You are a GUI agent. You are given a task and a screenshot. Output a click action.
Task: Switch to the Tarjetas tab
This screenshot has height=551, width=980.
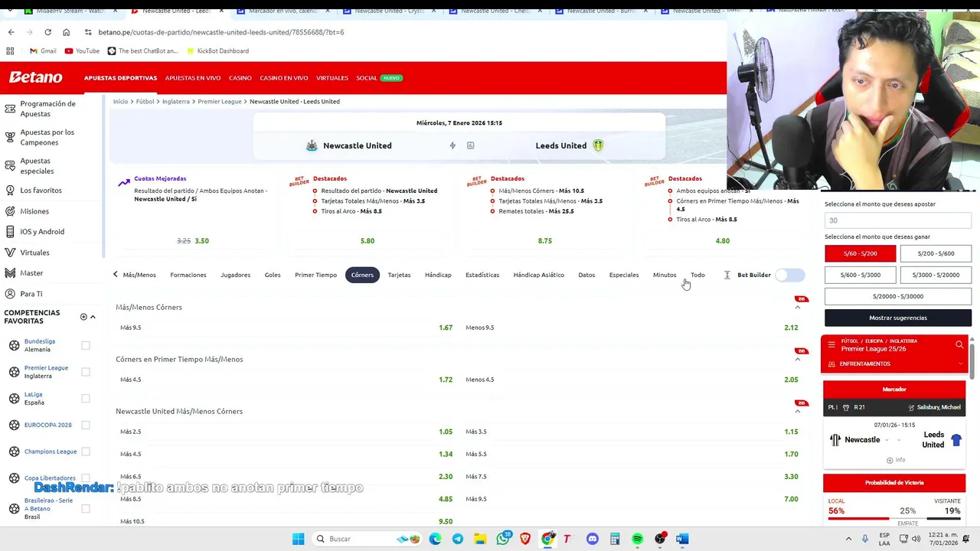399,275
